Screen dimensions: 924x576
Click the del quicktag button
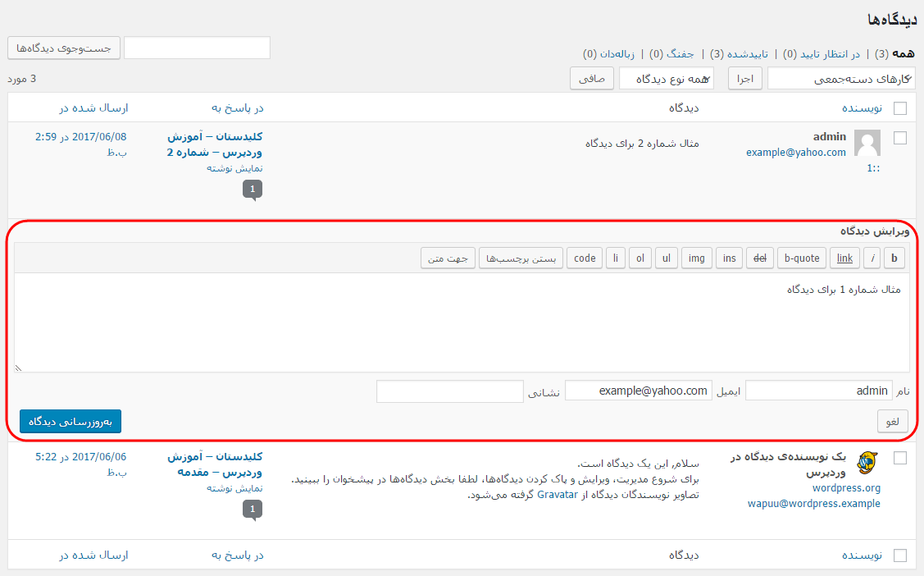point(759,258)
